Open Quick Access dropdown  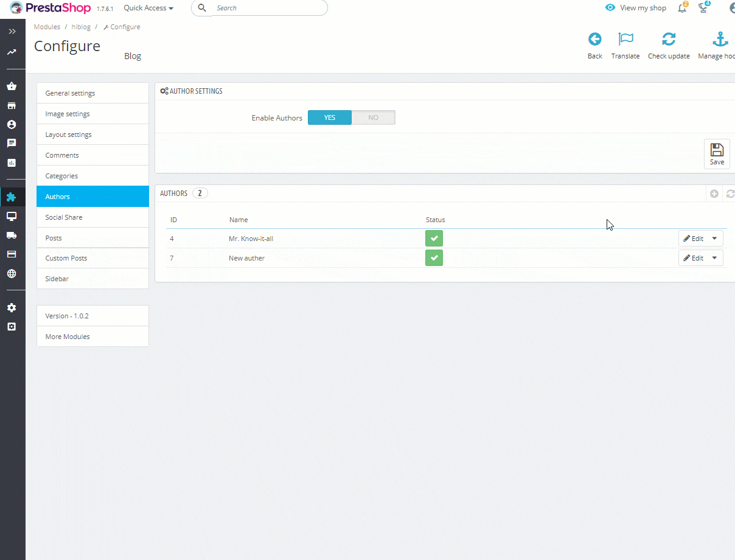(148, 8)
